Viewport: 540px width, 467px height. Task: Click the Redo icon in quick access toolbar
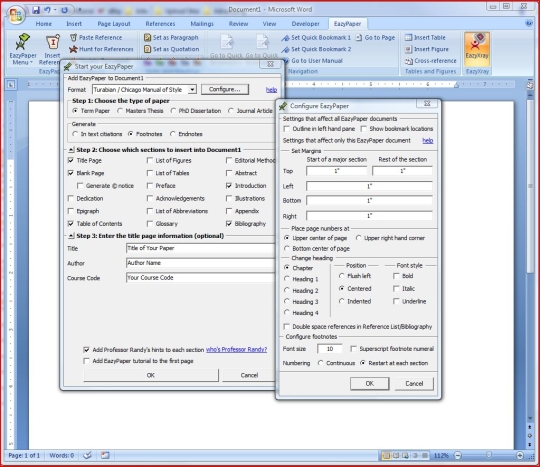[x=64, y=10]
